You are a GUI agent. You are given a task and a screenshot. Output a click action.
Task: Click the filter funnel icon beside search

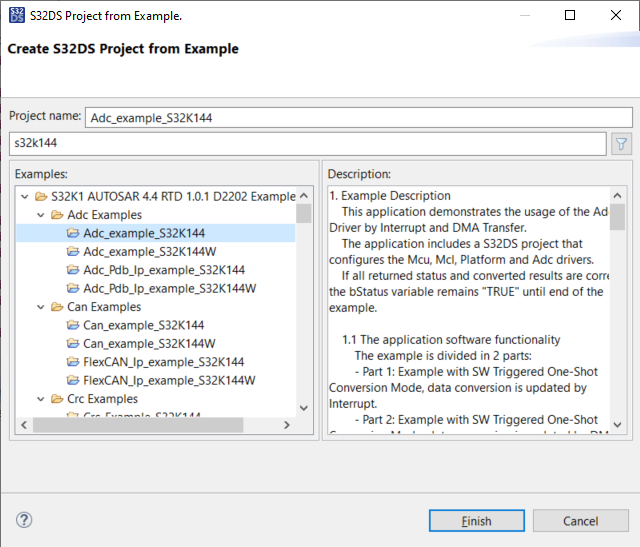(x=621, y=144)
